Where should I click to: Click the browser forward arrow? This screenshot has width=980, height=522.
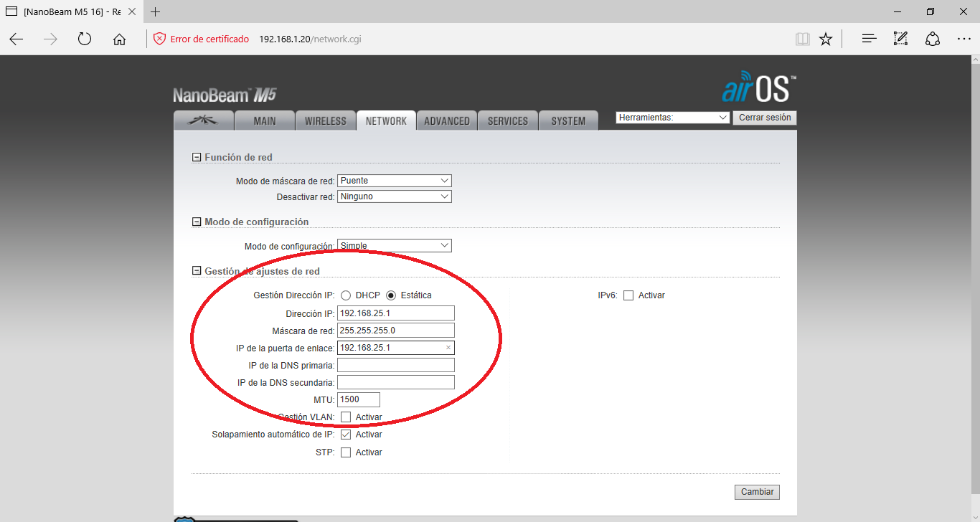click(50, 39)
